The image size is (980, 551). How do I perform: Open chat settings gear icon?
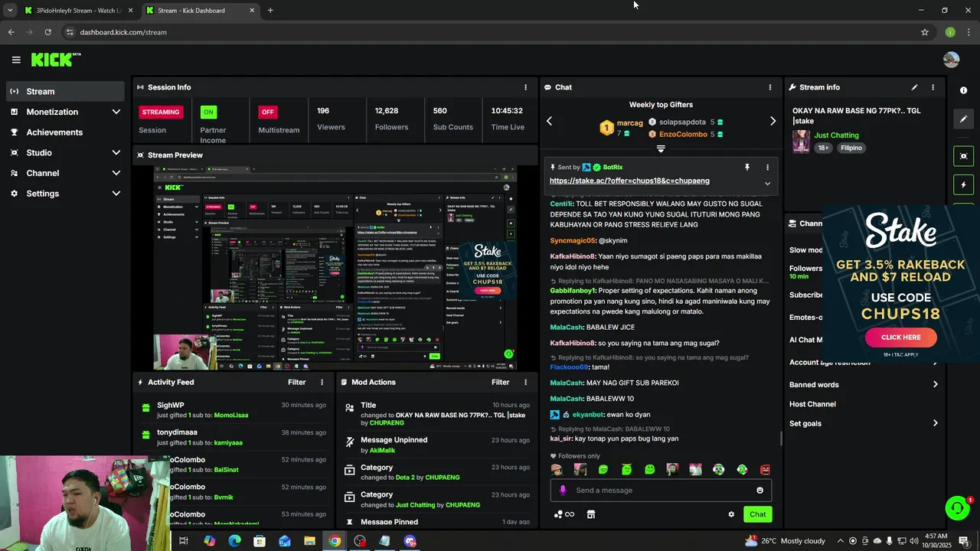coord(731,514)
